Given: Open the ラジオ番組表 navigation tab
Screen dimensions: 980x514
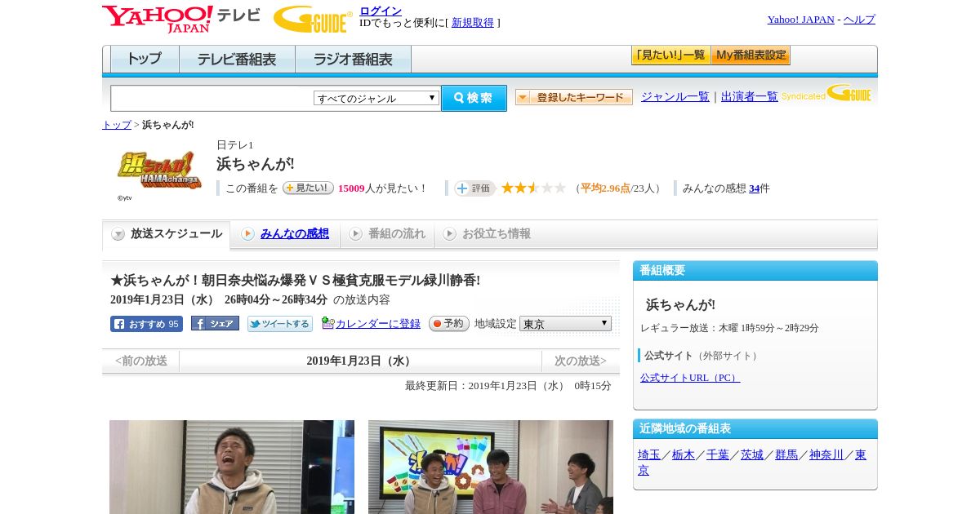Looking at the screenshot, I should [x=353, y=60].
